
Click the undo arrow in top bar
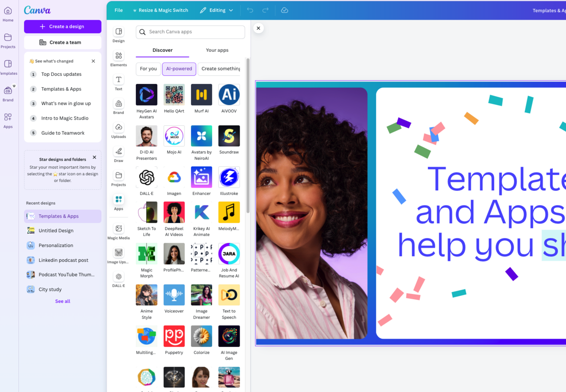pyautogui.click(x=250, y=10)
